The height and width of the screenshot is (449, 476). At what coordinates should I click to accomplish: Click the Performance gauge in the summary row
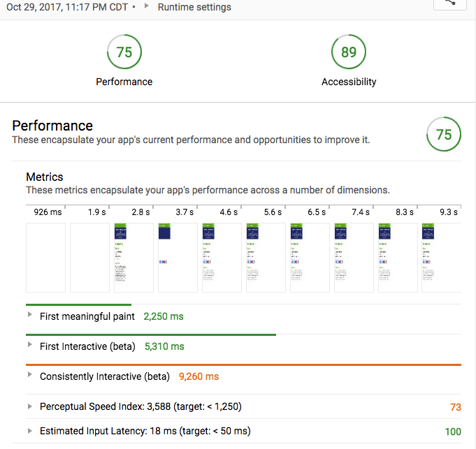(x=124, y=52)
